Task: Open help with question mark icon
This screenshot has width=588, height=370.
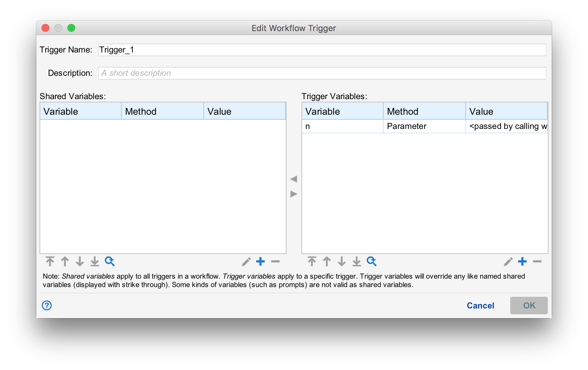Action: [47, 305]
